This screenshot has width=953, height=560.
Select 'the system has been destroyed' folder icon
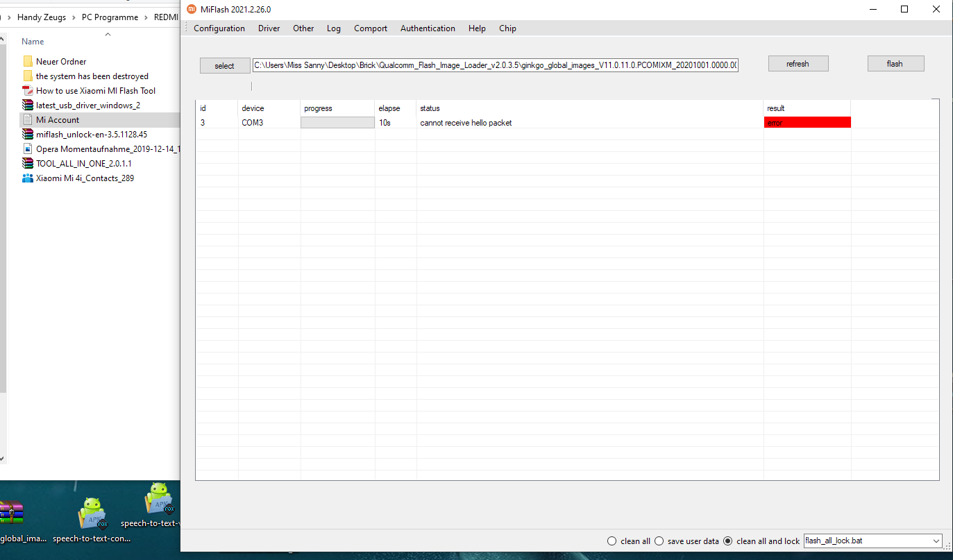click(x=28, y=76)
